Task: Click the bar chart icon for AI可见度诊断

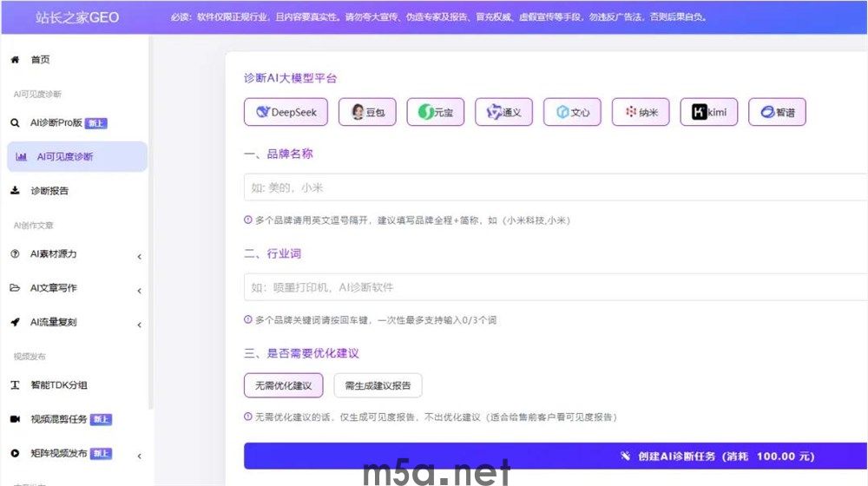Action: click(21, 157)
